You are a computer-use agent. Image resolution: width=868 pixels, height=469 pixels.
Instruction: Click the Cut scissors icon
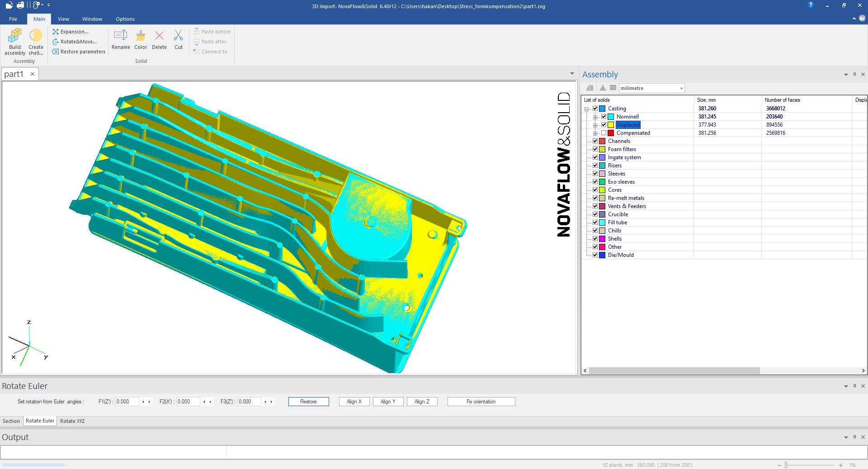pos(179,36)
